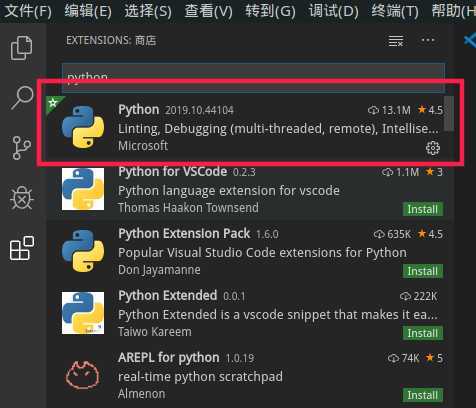Click the Python Extended extension logo
476x408 pixels.
click(83, 313)
